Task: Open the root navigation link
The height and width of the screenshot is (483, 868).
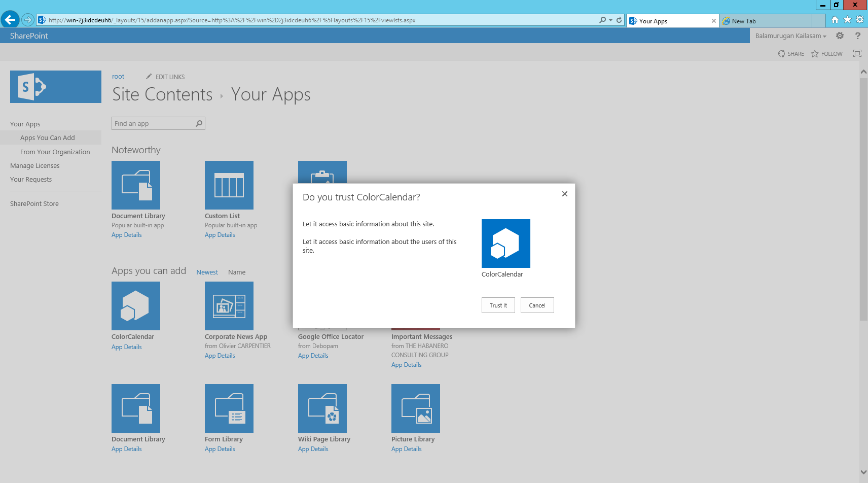Action: (118, 77)
